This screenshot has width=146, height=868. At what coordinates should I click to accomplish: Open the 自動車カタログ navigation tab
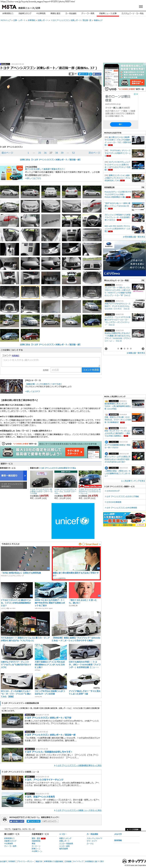[x=25, y=13]
